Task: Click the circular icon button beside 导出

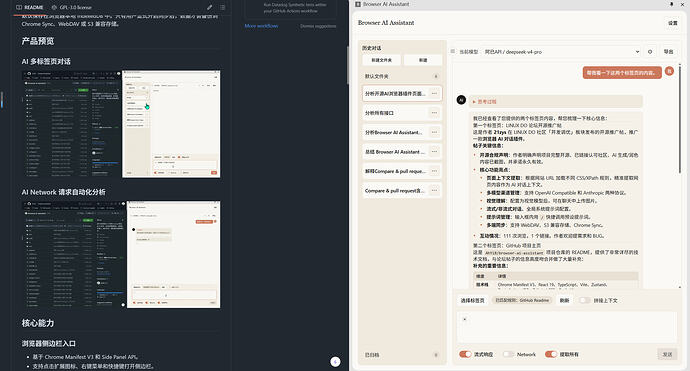Action: tap(650, 51)
